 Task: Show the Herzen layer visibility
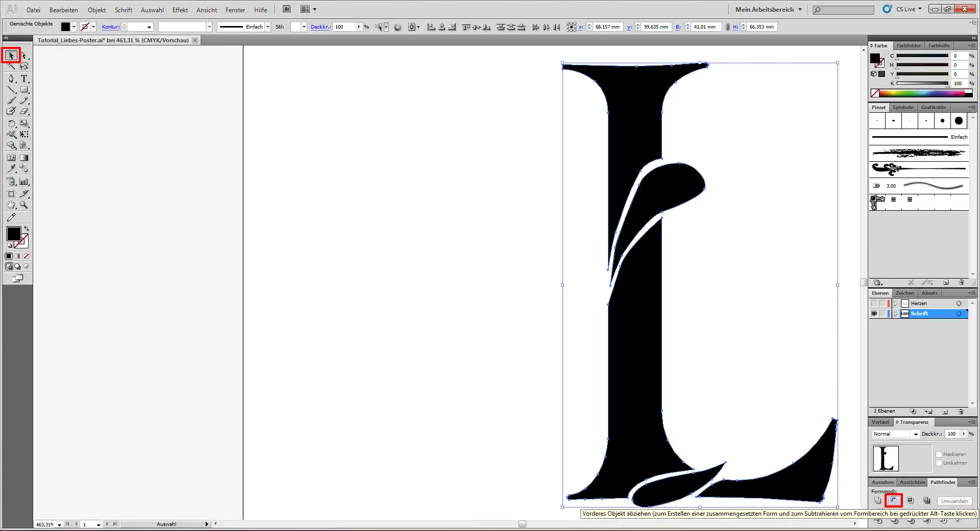coord(874,303)
